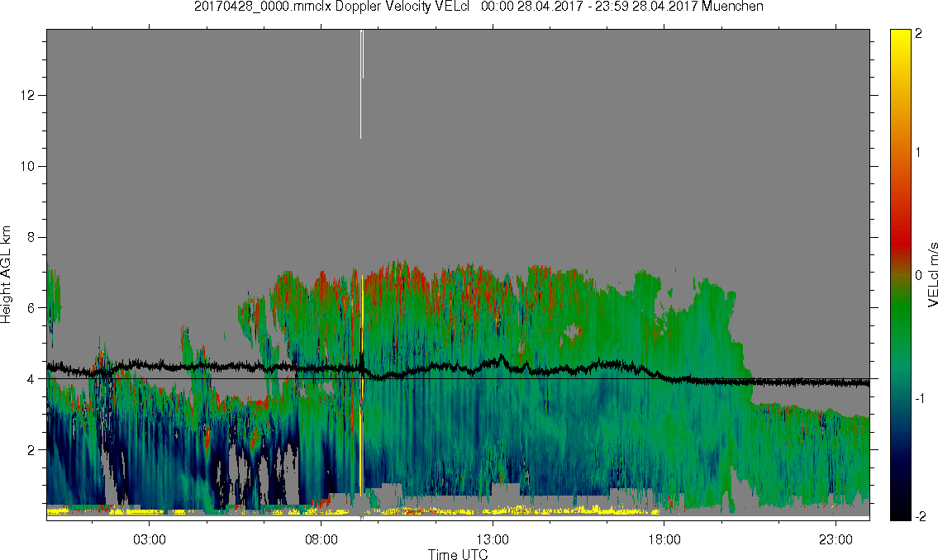Click the 'VELcl m/s' colorbar label
The height and width of the screenshot is (560, 938).
pos(932,274)
